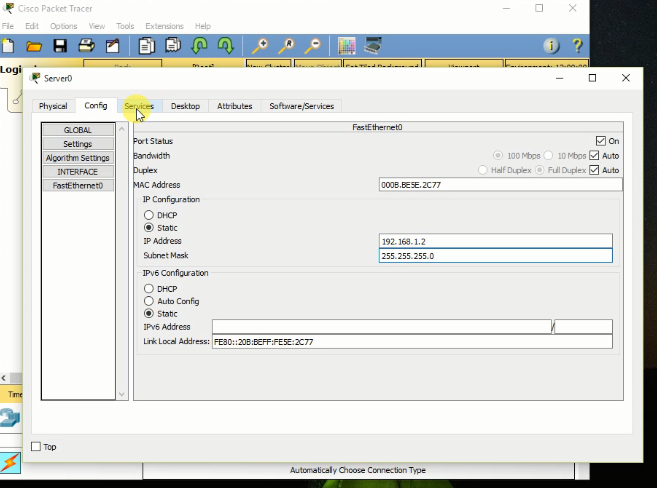Select 10 Mbps bandwidth radio
The image size is (657, 488).
click(548, 155)
